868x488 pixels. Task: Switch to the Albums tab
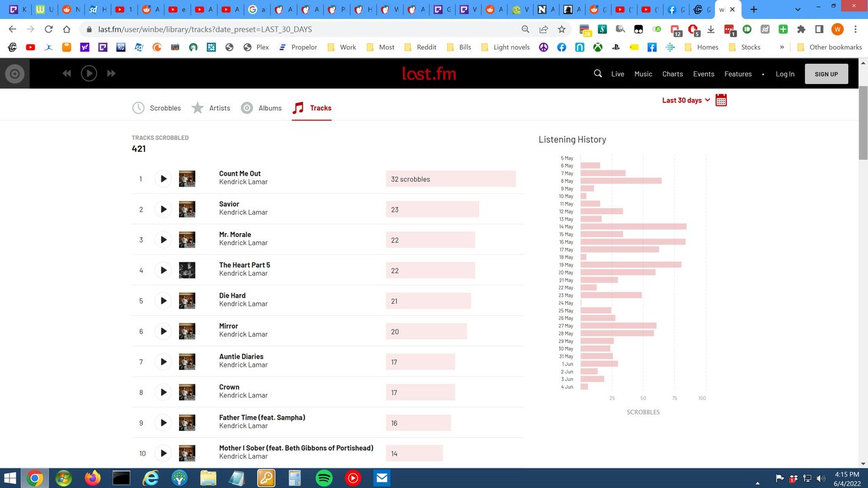coord(261,108)
